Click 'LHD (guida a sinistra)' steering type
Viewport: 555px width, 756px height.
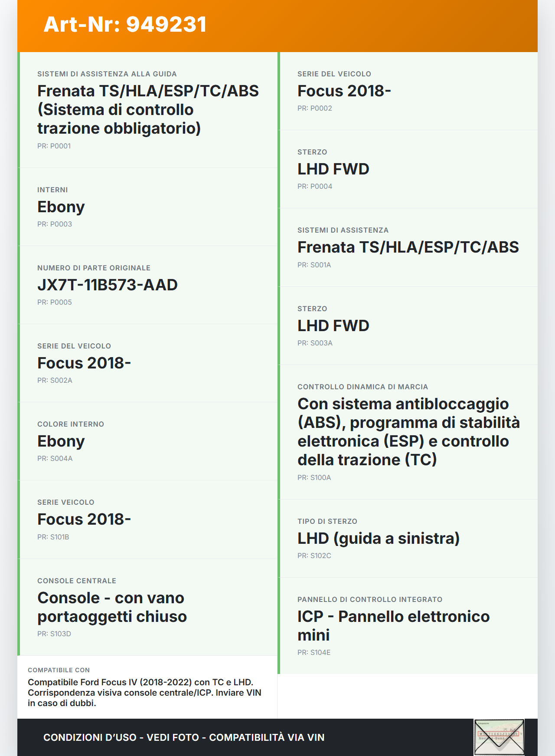pyautogui.click(x=379, y=539)
